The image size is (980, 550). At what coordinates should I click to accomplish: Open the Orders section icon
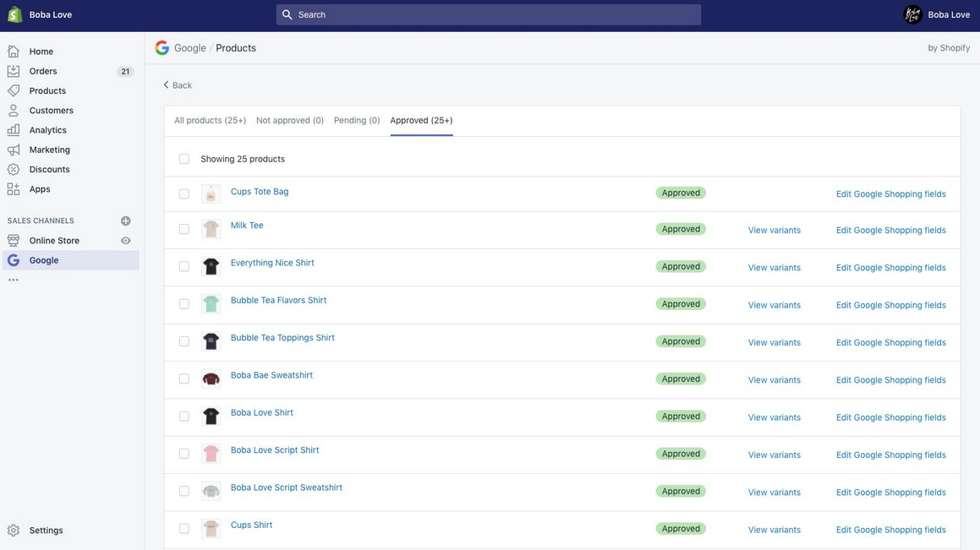[14, 71]
